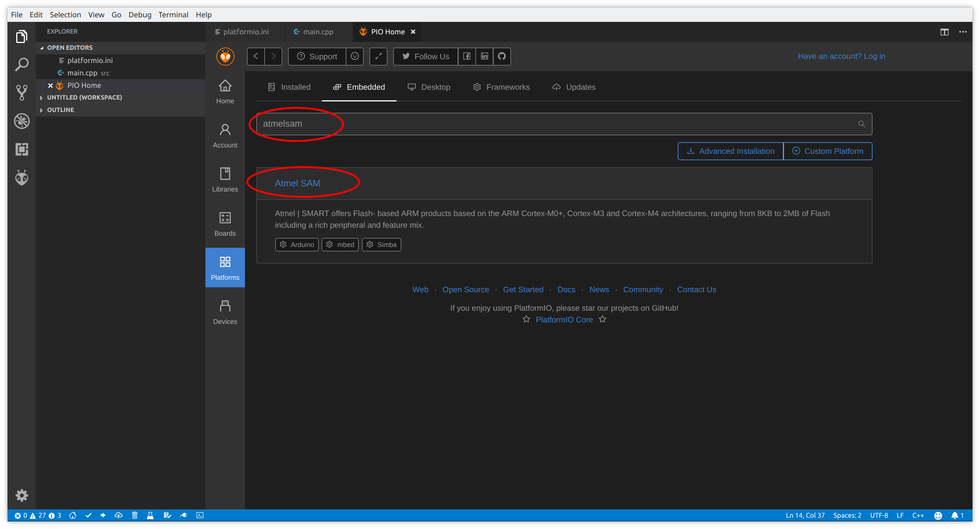Click the Test flask icon in status bar
This screenshot has width=980, height=529.
(x=150, y=515)
